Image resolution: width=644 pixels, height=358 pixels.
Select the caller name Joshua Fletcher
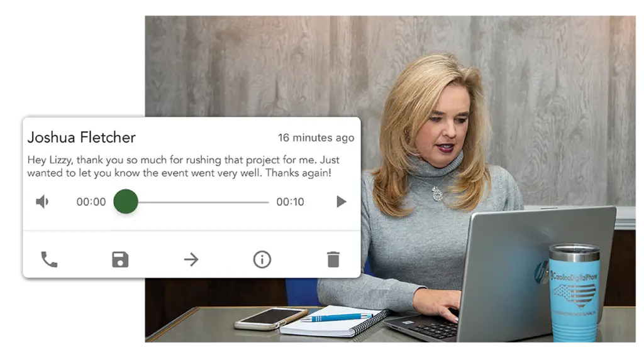pos(81,138)
